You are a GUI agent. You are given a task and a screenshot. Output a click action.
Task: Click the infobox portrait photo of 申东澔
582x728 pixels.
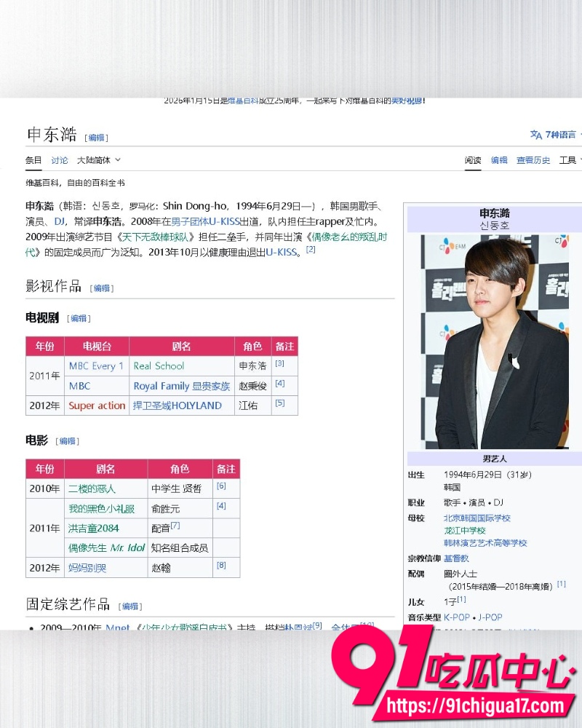coord(495,341)
